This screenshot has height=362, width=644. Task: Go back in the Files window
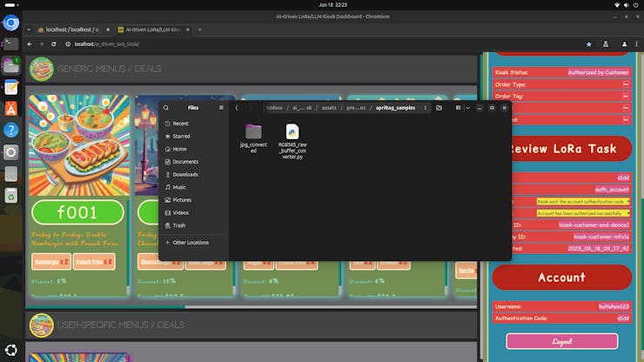pos(237,108)
